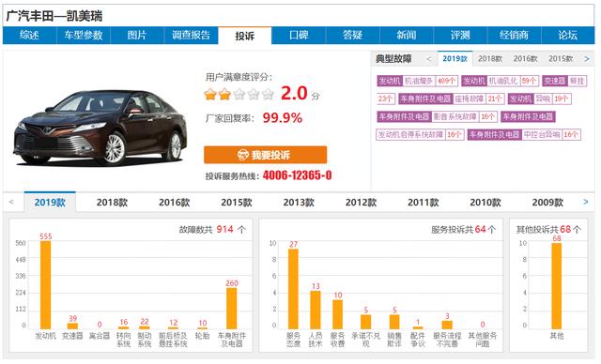Select the 2010款 year tab

point(485,202)
